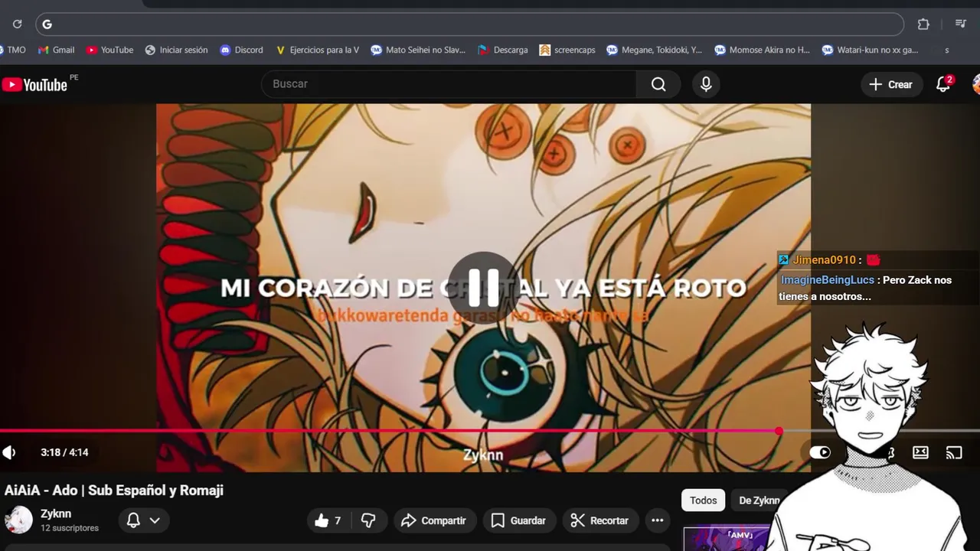Screen dimensions: 980x551
Task: Open the Megane, Tokidoki bookmark
Action: (x=654, y=50)
